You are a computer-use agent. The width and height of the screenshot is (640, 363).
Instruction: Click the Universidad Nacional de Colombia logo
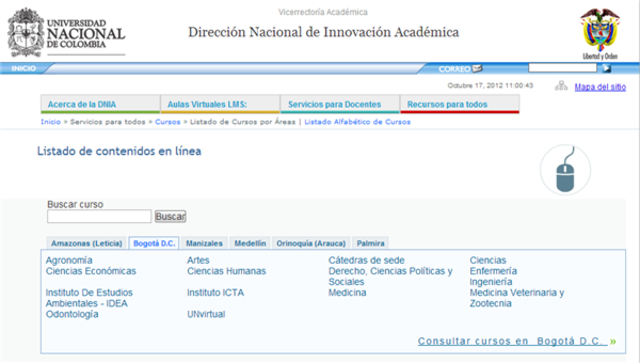click(x=67, y=32)
